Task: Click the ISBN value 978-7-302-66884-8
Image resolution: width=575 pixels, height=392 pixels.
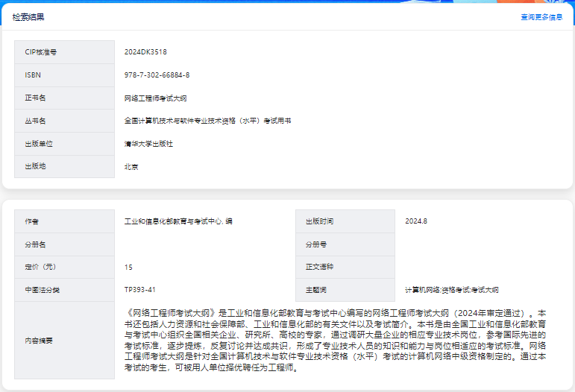Action: (x=157, y=75)
